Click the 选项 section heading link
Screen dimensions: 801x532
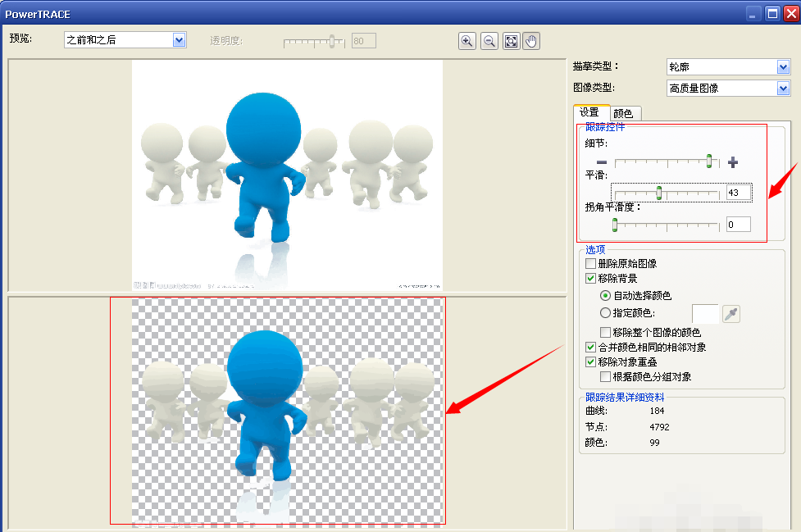pyautogui.click(x=594, y=248)
